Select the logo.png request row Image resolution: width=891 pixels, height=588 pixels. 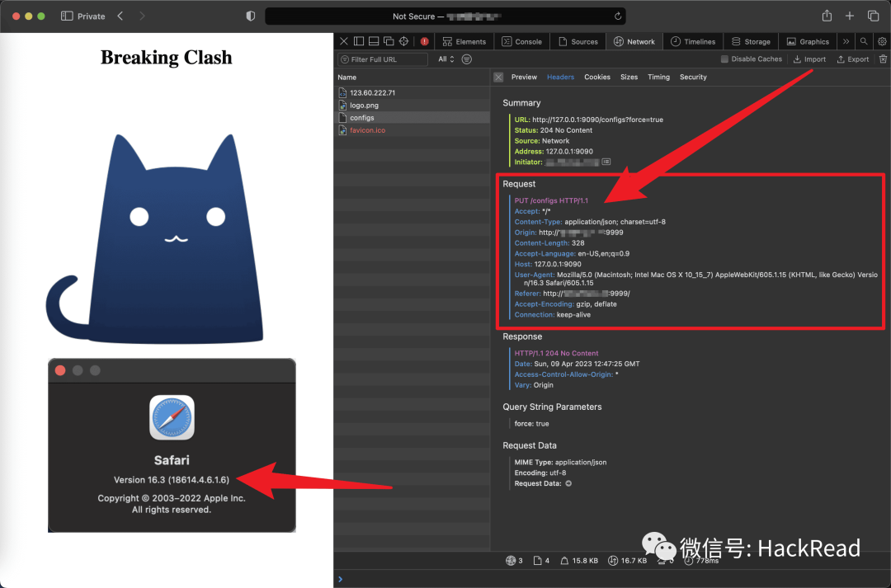[412, 105]
